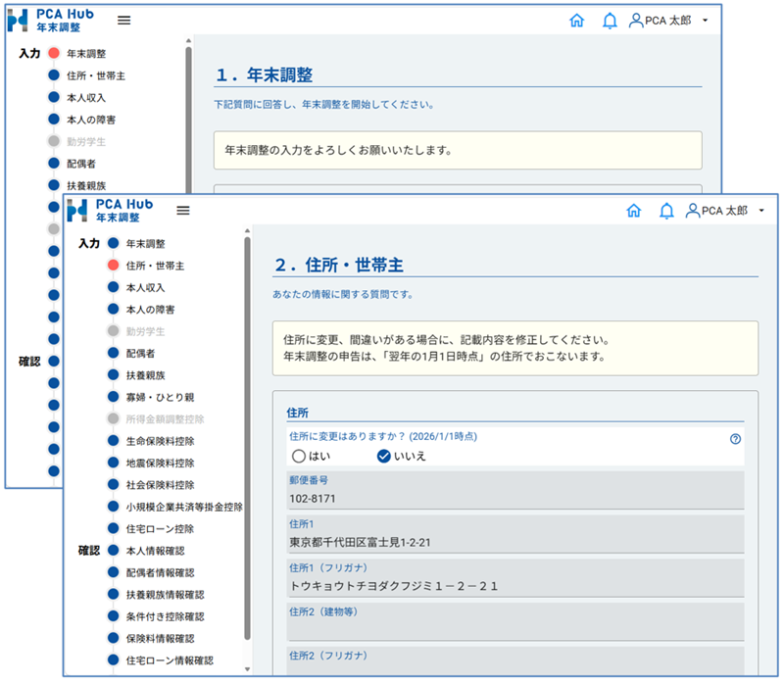Click 住所 section title

tap(298, 413)
